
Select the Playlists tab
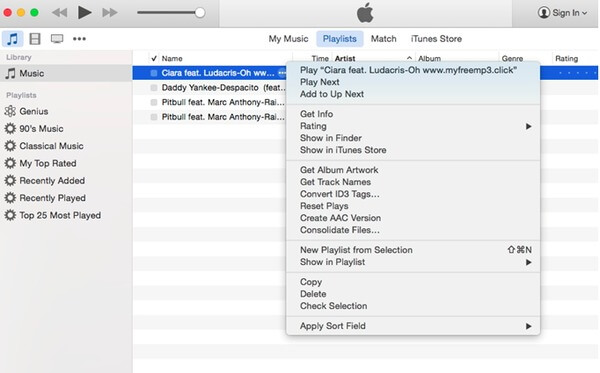[x=339, y=39]
